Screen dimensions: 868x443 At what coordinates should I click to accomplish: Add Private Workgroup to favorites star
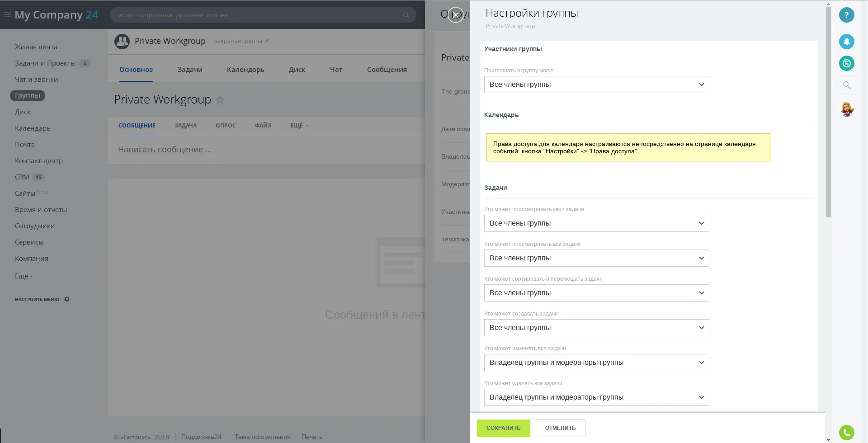tap(220, 100)
